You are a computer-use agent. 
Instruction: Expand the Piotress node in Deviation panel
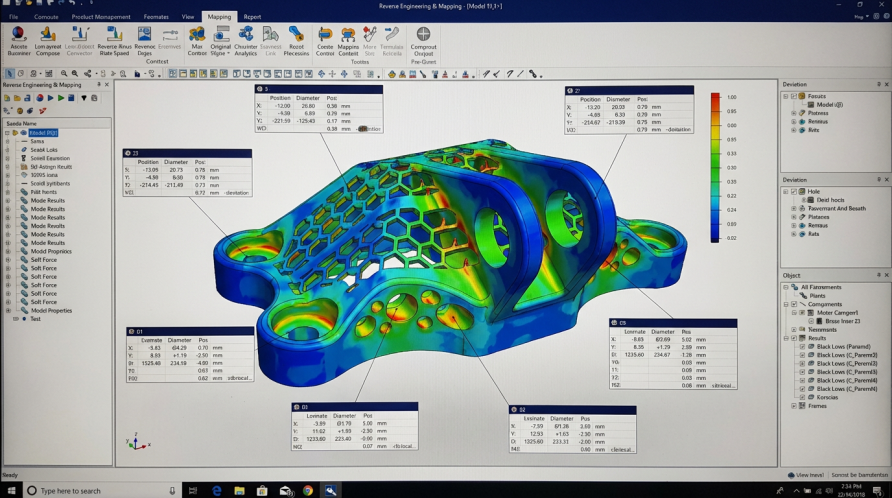tap(794, 113)
